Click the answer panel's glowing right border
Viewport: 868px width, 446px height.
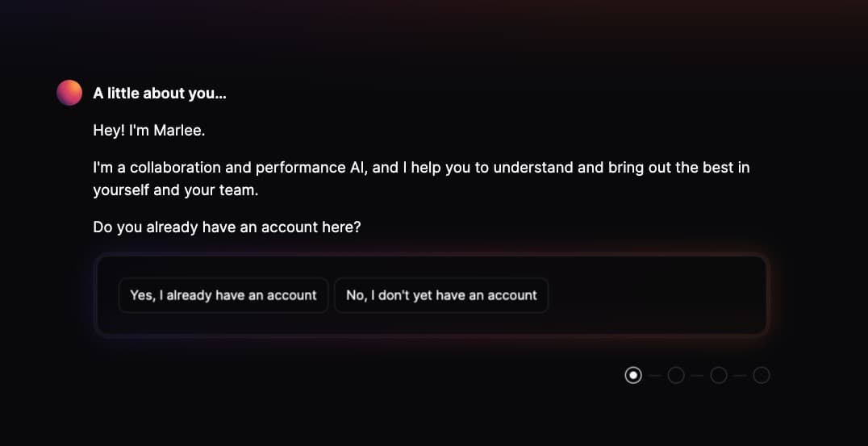(767, 295)
